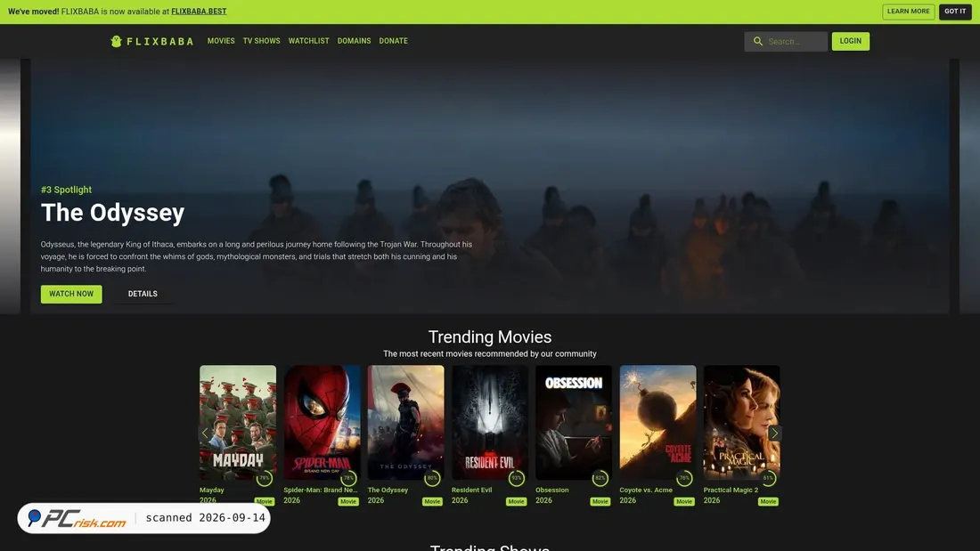This screenshot has width=980, height=551.
Task: Click the Mayday rating circle badge
Action: point(265,479)
